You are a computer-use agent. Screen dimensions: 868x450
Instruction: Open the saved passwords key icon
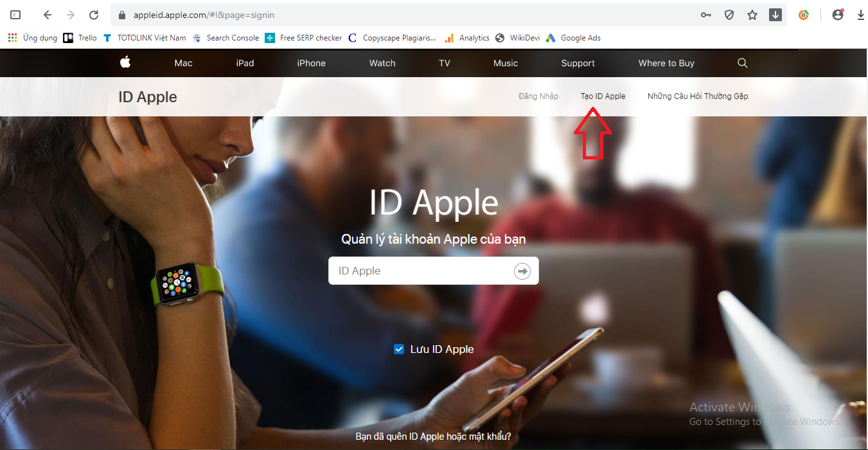[706, 15]
